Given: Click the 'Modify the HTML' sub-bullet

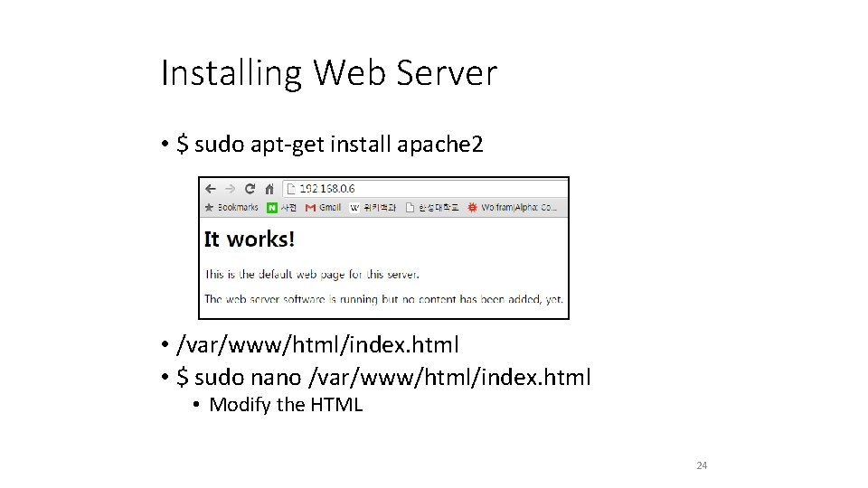Looking at the screenshot, I should coord(286,405).
